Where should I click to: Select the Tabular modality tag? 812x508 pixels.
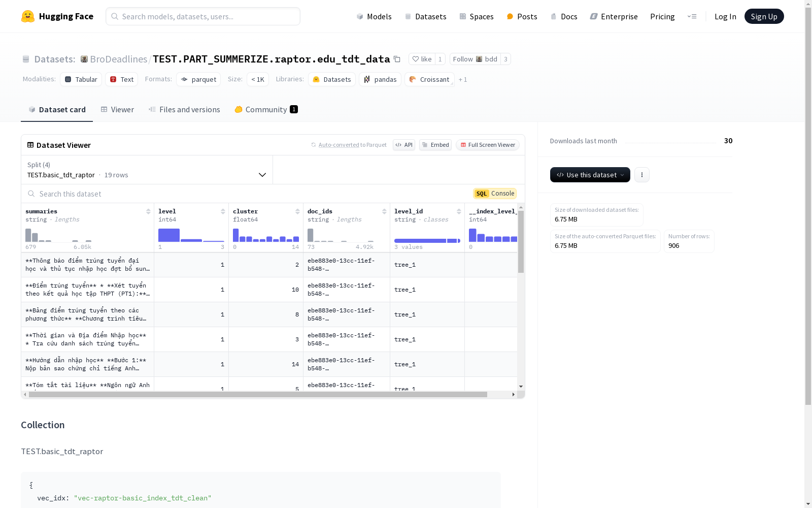pos(81,79)
